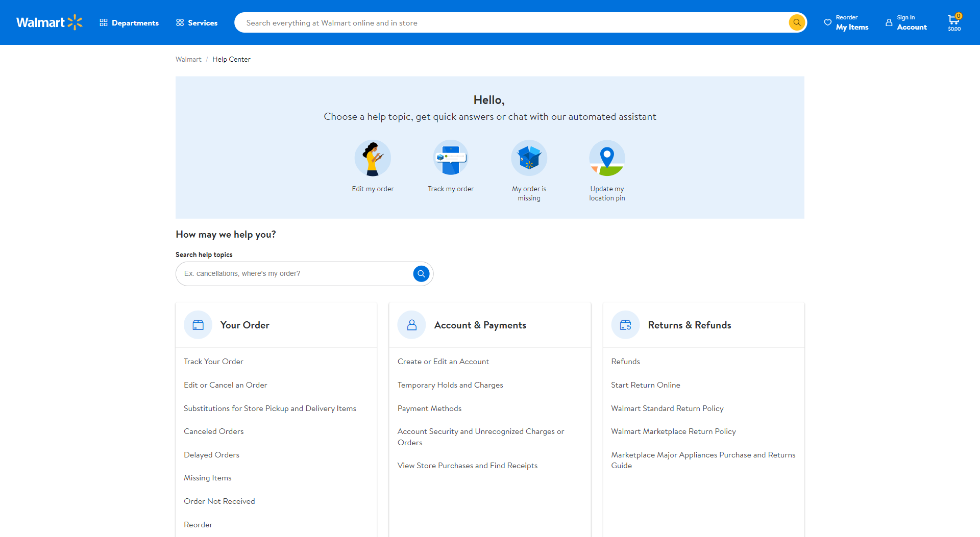Select the Track my order illustration

click(451, 158)
